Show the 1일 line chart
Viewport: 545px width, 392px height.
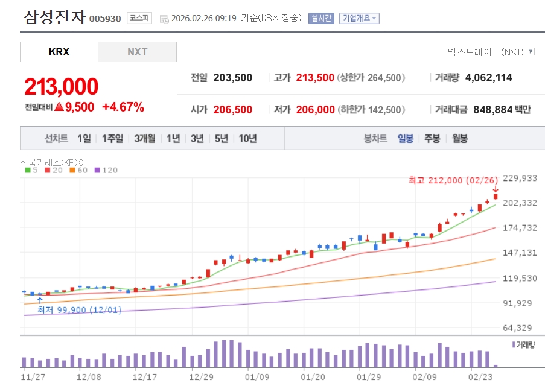pyautogui.click(x=84, y=139)
